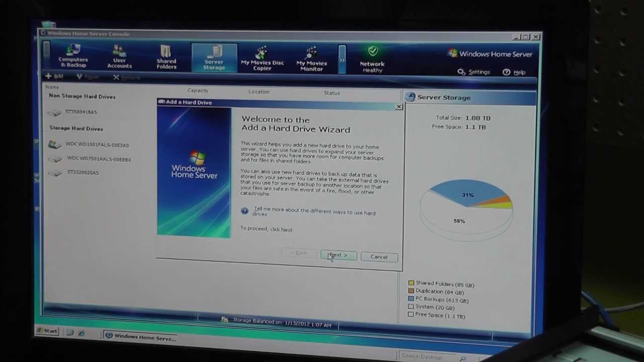
Task: Click the Non Storage Hard Drives group heading
Action: click(82, 97)
